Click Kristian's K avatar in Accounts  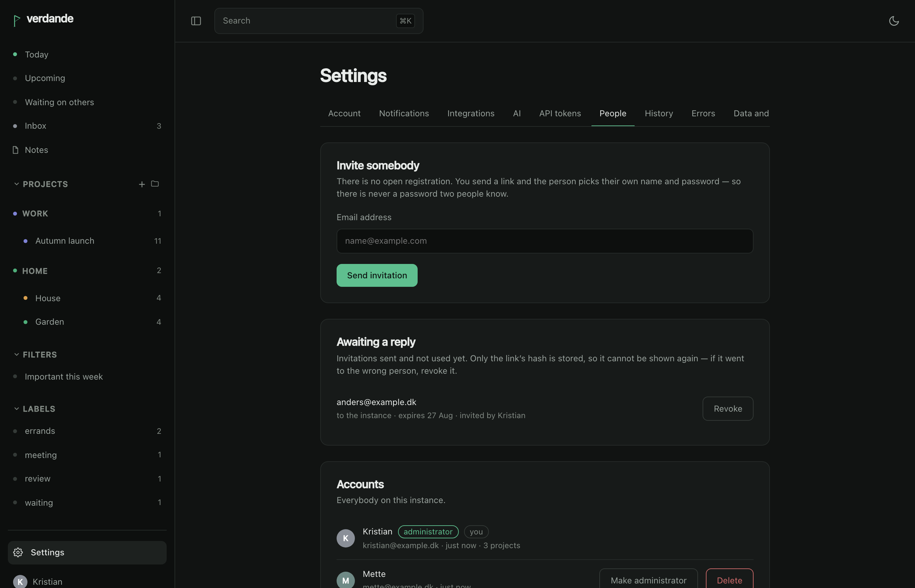(x=346, y=538)
